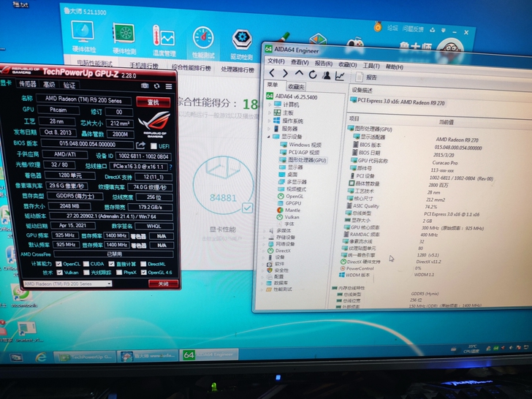The width and height of the screenshot is (532, 399).
Task: Click TechPowerUp GPU-Z taskbar button
Action: [x=85, y=357]
